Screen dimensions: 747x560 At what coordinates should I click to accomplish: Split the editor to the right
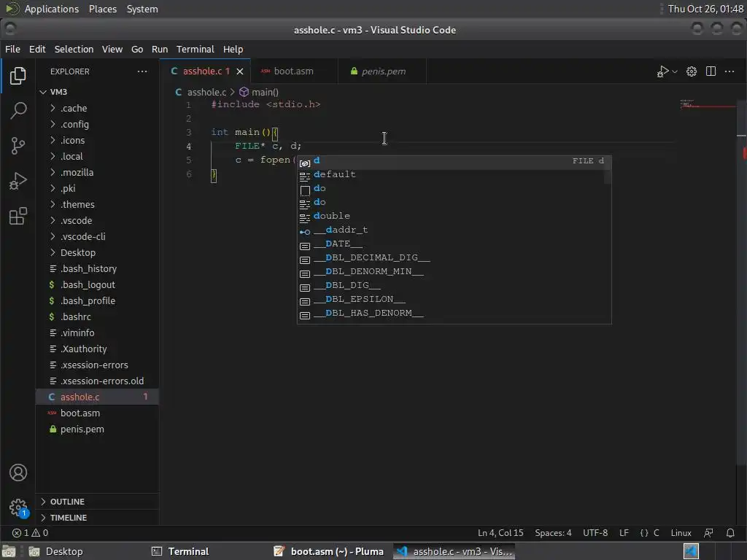(711, 71)
